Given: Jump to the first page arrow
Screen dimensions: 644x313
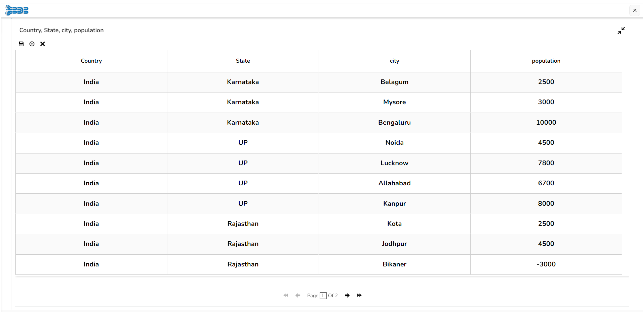Looking at the screenshot, I should [x=286, y=295].
